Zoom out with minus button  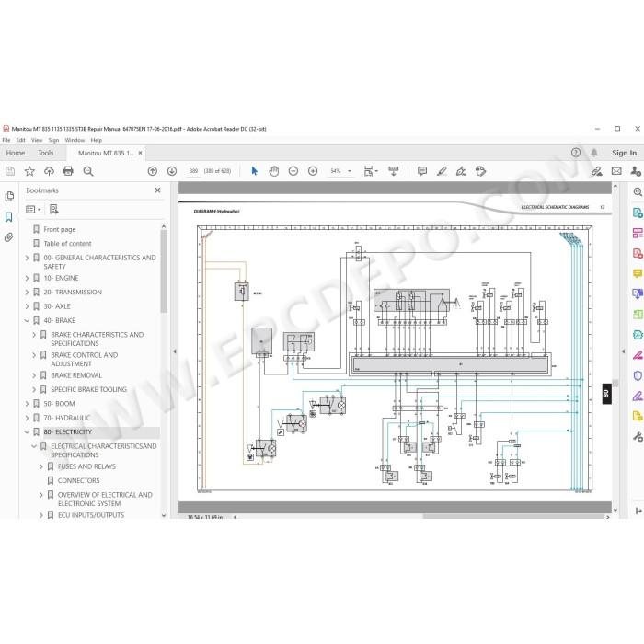[x=293, y=171]
